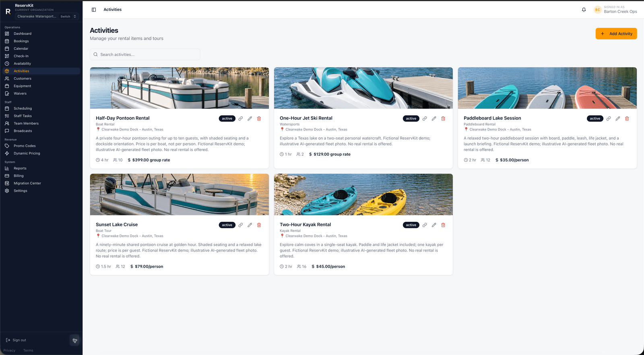
Task: Open Staff Tasks
Action: point(41,116)
